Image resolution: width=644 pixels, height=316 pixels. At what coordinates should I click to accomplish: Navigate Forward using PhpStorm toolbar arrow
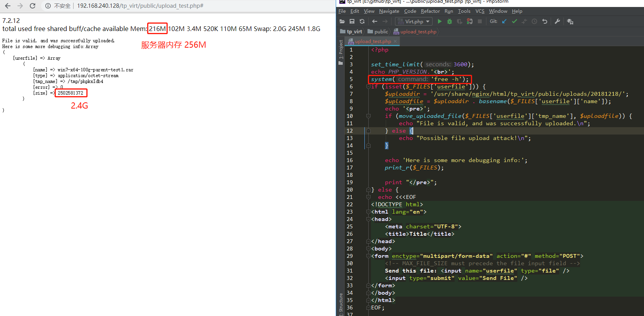385,22
